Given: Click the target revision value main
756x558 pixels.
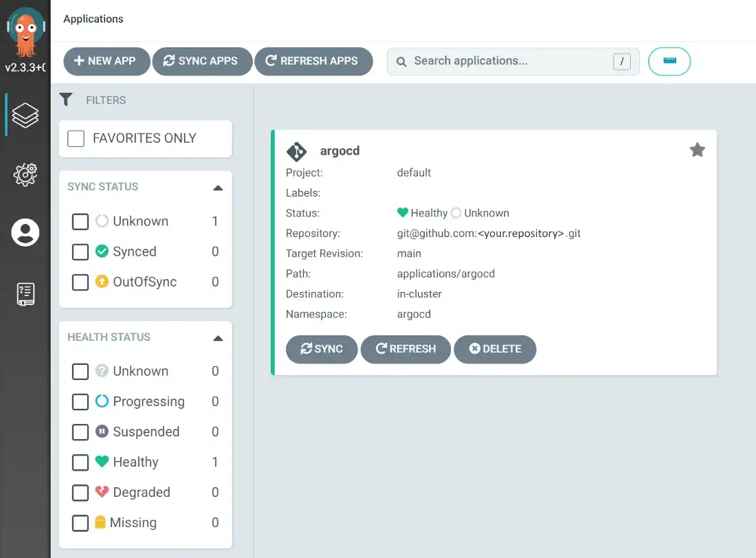Looking at the screenshot, I should 409,253.
